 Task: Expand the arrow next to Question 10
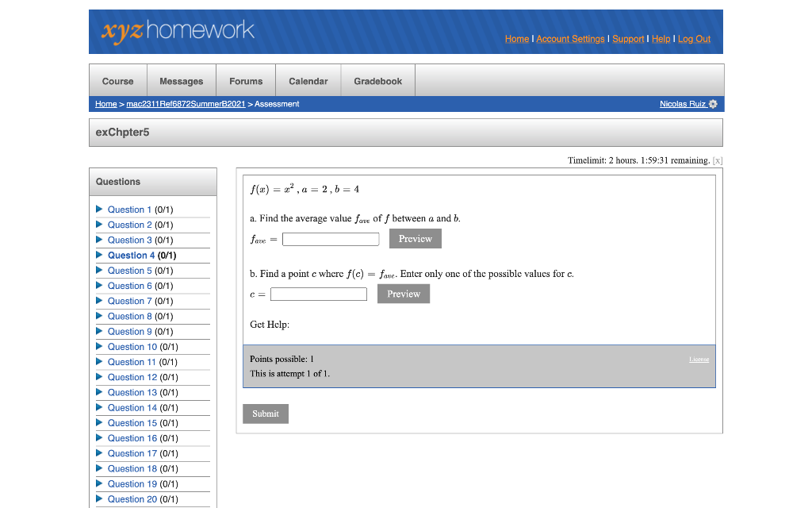[98, 346]
